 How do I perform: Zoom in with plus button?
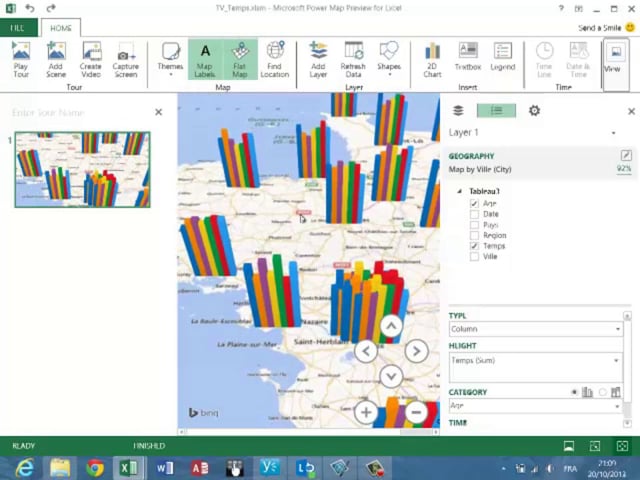366,412
